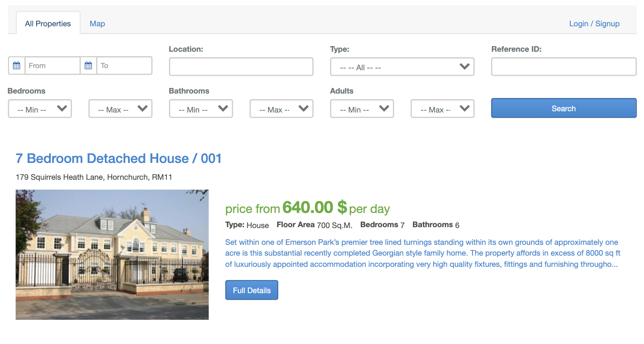The width and height of the screenshot is (644, 344).
Task: Select the Adults Max dropdown
Action: [442, 109]
